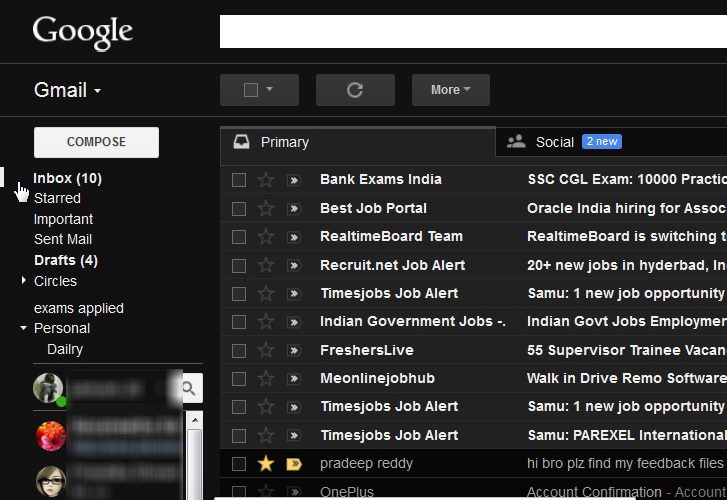
Task: Star the FreshersLive email
Action: coord(266,350)
